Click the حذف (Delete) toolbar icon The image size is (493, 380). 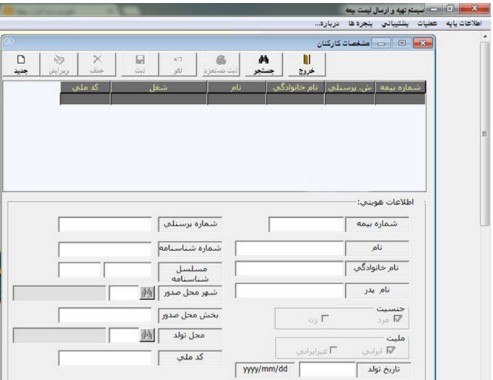pyautogui.click(x=97, y=64)
